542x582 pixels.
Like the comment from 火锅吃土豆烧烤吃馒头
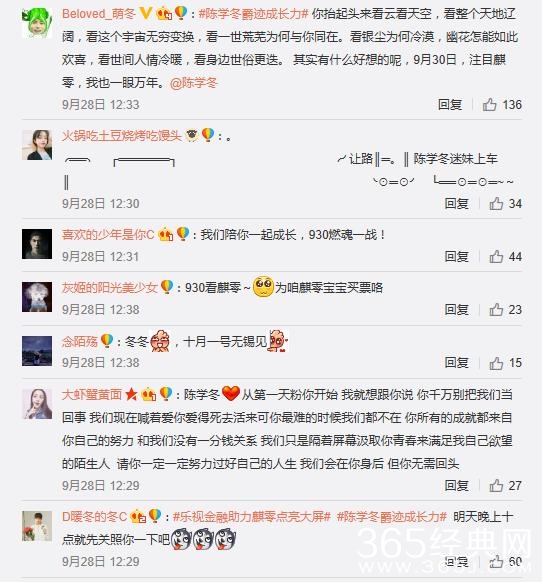click(496, 204)
